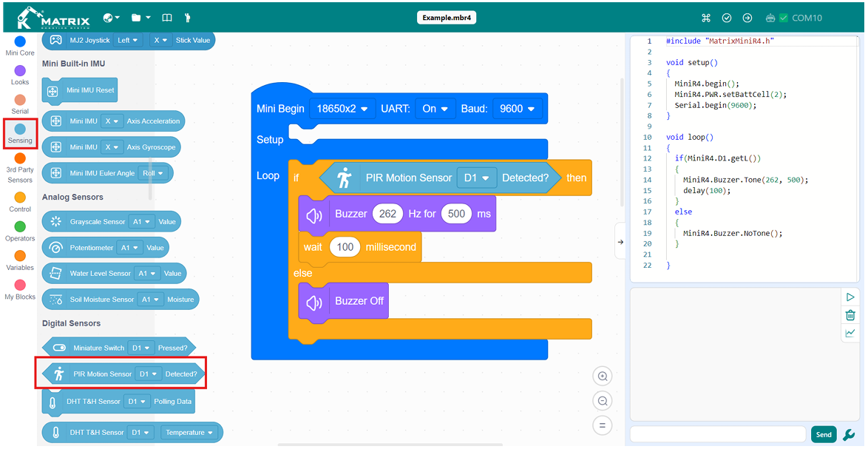
Task: Open the Mini Core category
Action: 20,47
